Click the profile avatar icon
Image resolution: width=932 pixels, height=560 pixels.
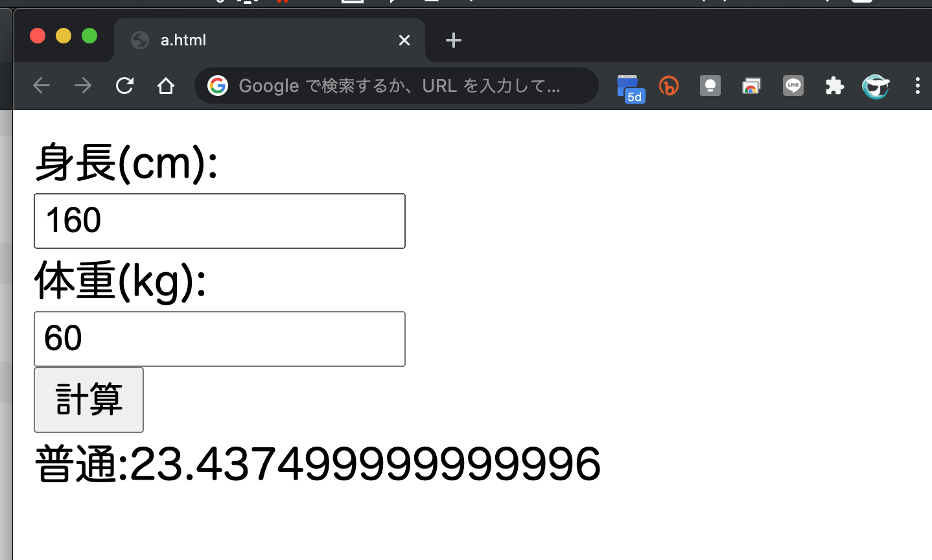[876, 86]
